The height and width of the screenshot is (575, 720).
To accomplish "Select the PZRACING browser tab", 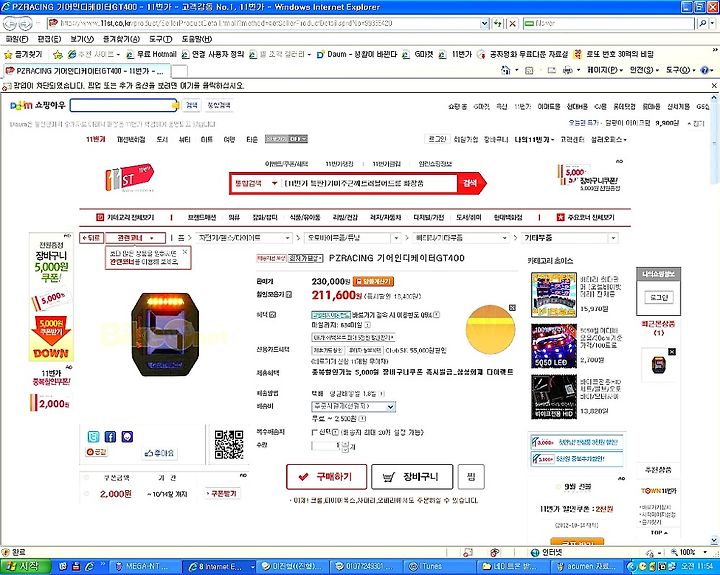I will (x=87, y=71).
